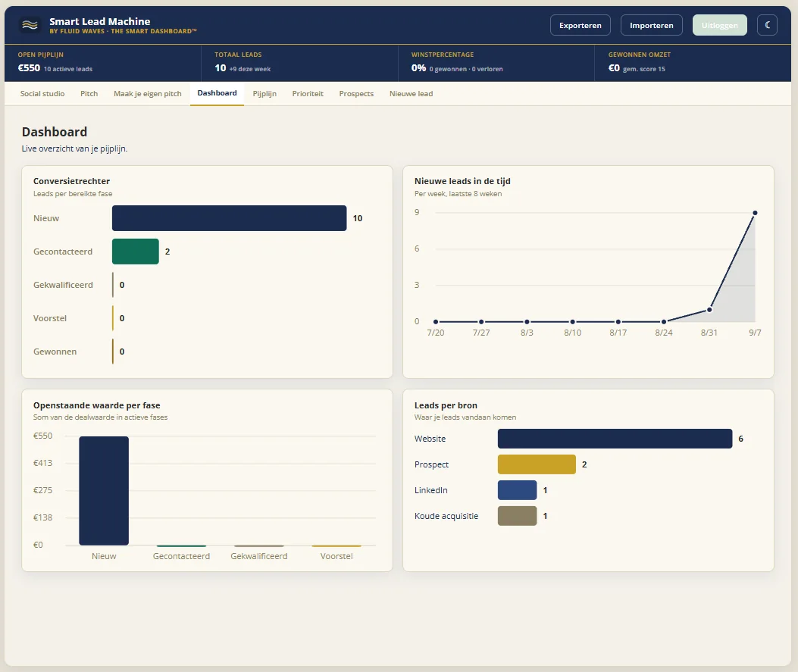The image size is (798, 672).
Task: Click the Leads per bron title
Action: (x=446, y=405)
